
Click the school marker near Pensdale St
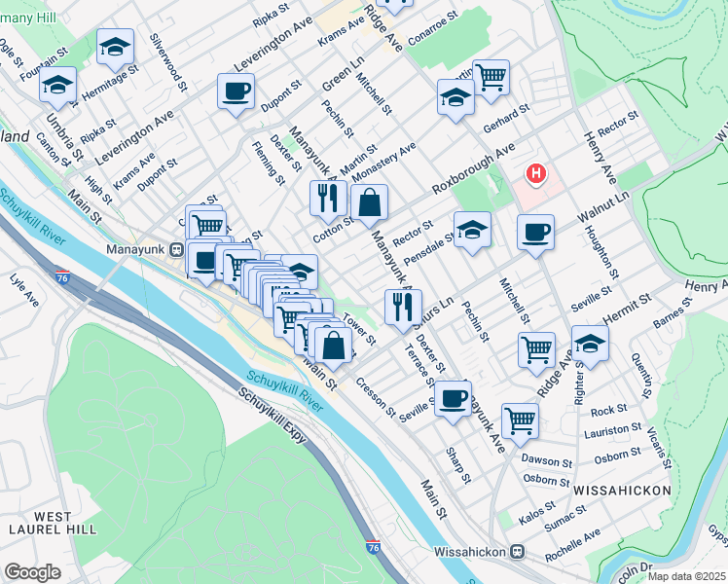(x=472, y=233)
